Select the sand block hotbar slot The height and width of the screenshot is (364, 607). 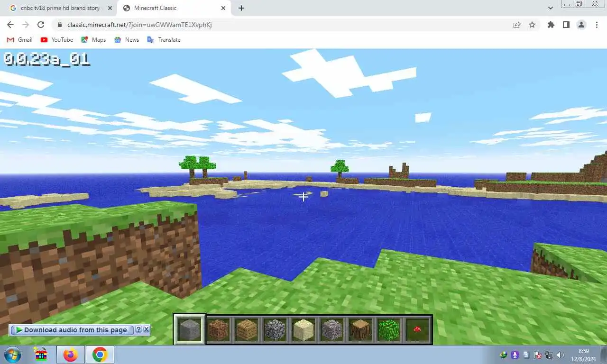click(303, 329)
